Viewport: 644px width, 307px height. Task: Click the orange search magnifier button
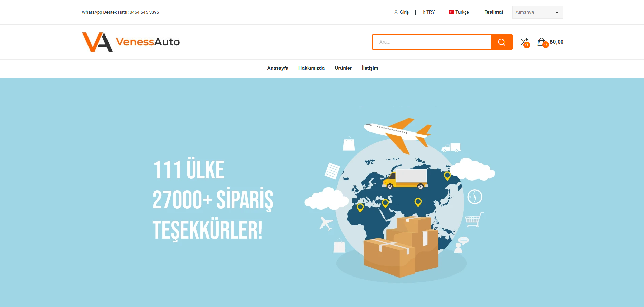click(502, 42)
